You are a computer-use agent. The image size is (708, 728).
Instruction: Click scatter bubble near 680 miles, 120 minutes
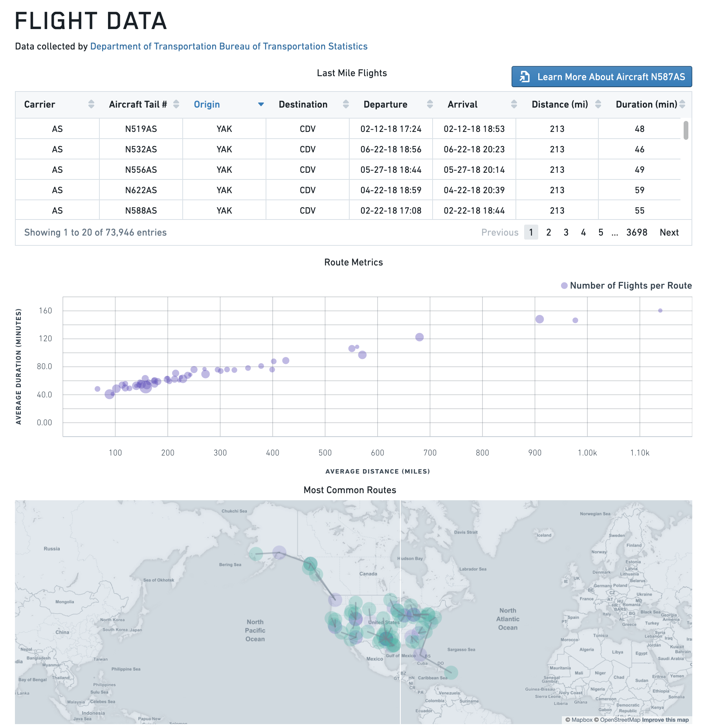[x=420, y=337]
